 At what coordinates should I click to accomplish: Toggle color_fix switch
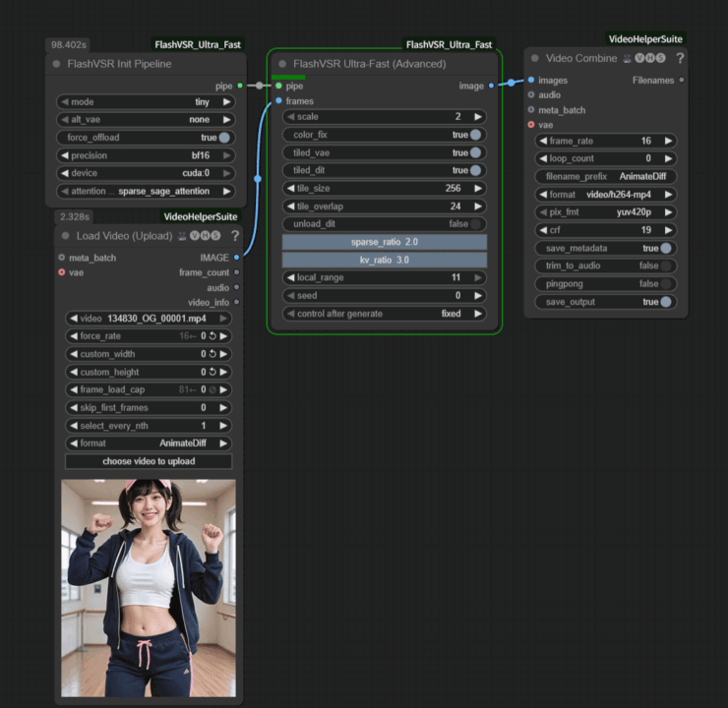click(475, 135)
